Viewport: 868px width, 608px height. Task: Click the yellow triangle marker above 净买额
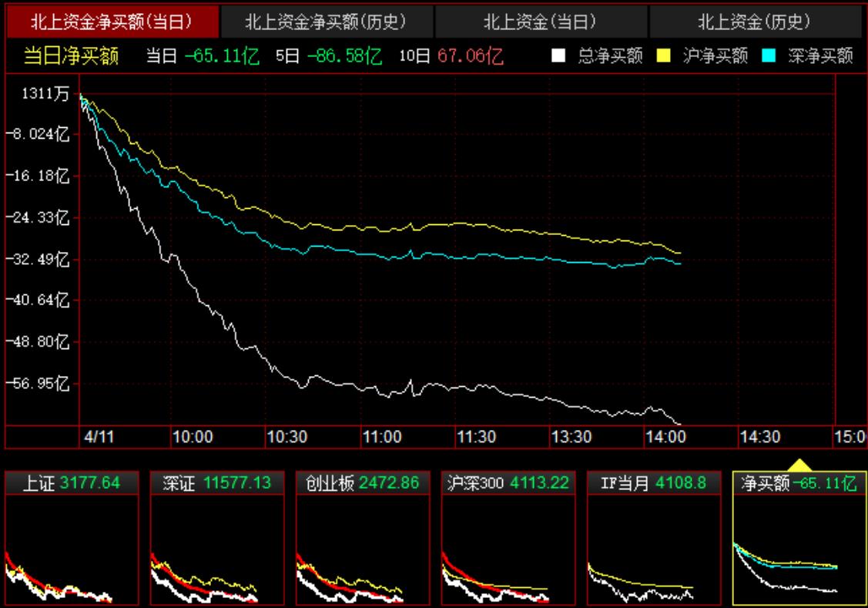799,465
